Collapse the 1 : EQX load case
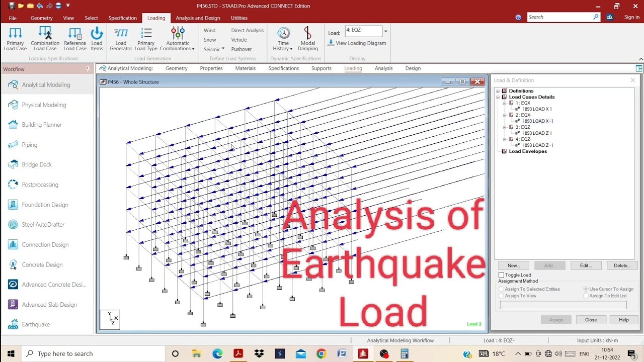 click(505, 103)
